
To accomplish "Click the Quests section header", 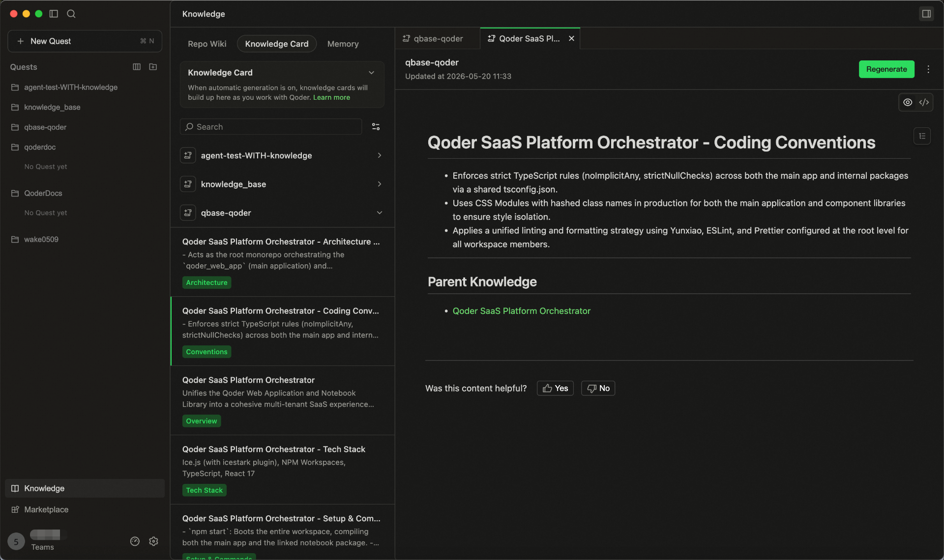I will point(24,67).
